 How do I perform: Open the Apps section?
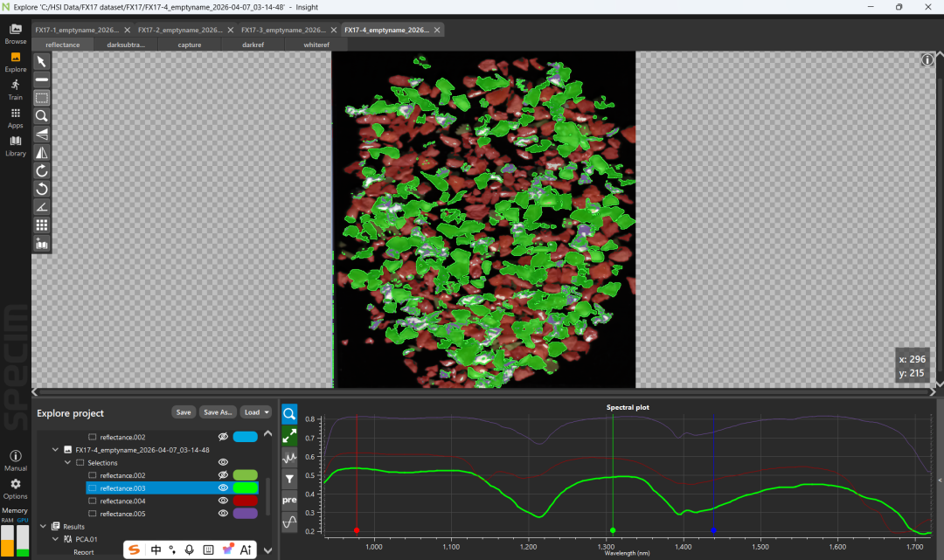pos(16,118)
